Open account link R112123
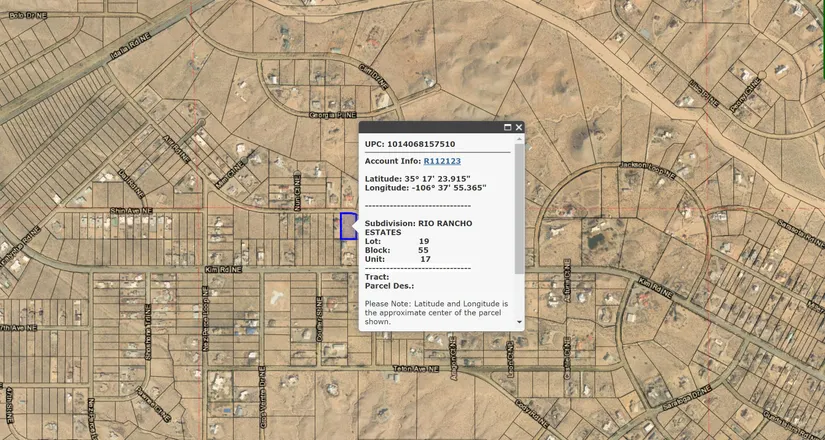 tap(442, 161)
